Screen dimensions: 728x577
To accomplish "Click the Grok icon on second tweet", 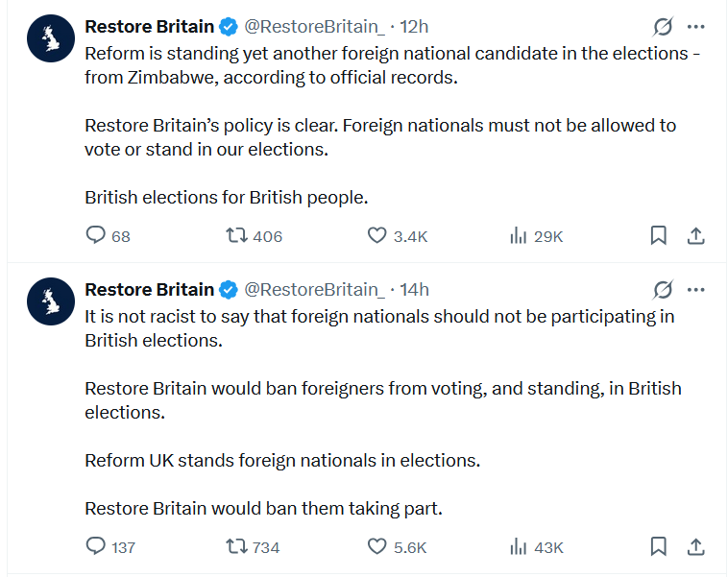I will [x=663, y=289].
